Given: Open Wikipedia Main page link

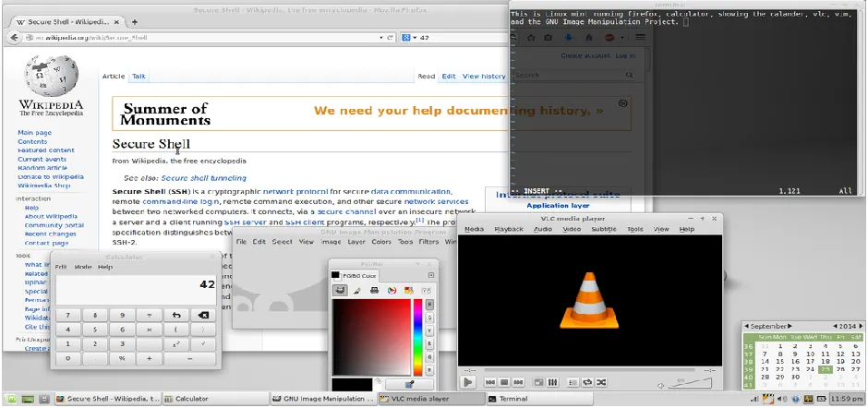Looking at the screenshot, I should pyautogui.click(x=34, y=133).
